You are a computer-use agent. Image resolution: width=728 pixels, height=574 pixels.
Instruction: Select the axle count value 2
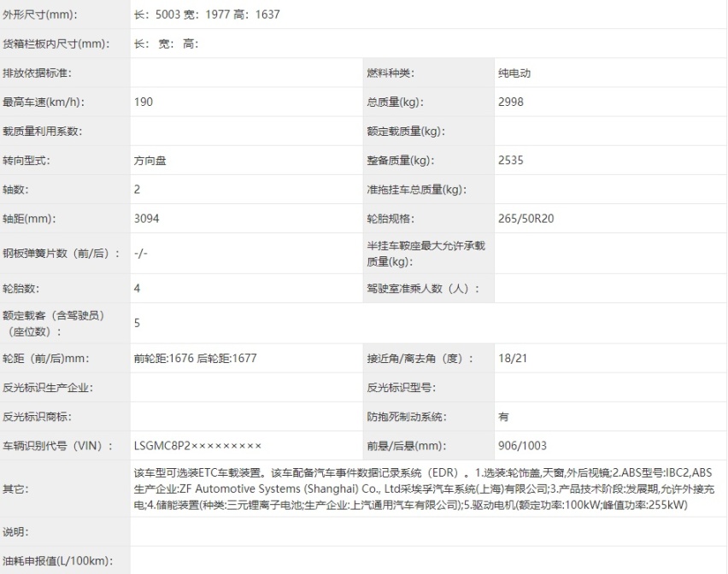coord(137,190)
